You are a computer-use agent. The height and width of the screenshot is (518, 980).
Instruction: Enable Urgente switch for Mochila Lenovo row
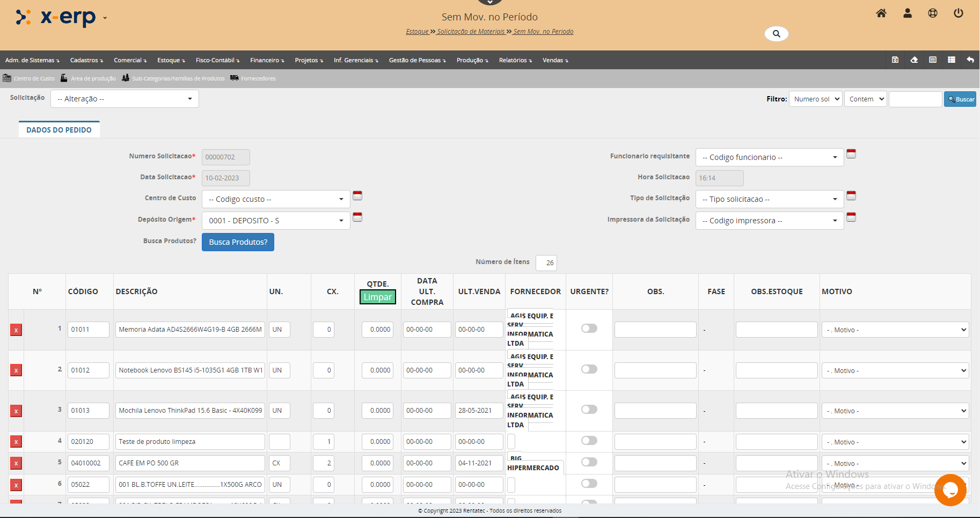tap(589, 410)
